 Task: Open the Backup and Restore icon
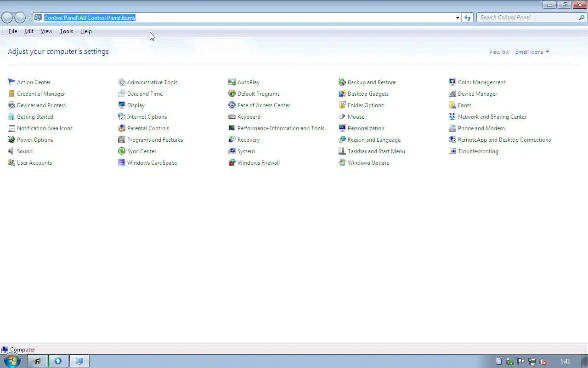coord(342,82)
